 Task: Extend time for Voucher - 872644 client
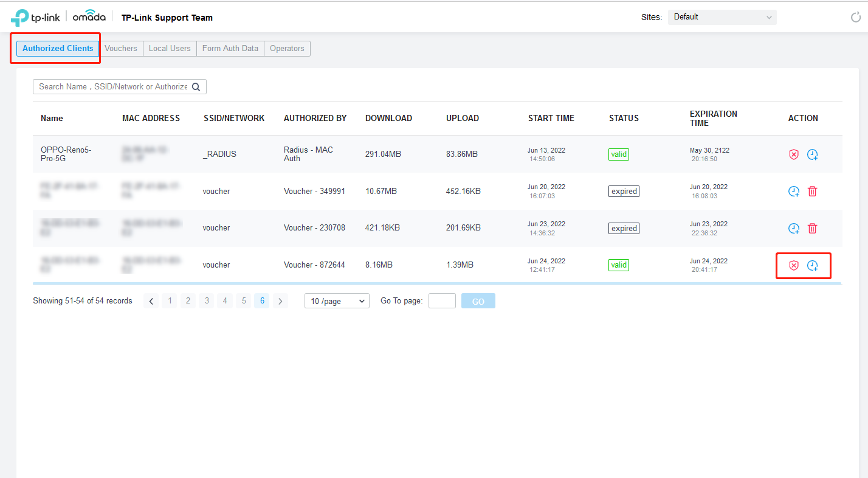(x=813, y=266)
